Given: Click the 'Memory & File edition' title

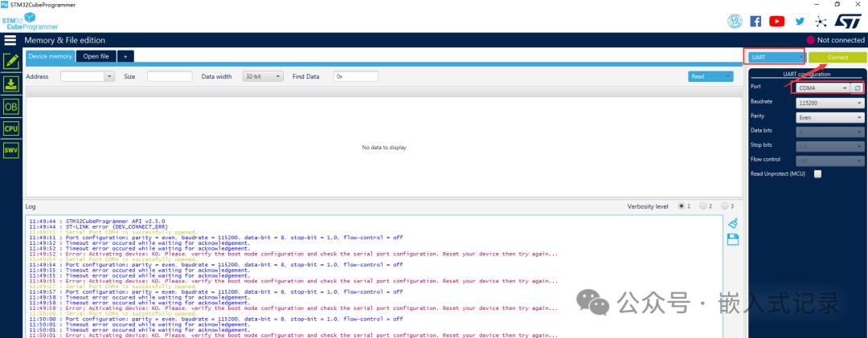Looking at the screenshot, I should pos(65,40).
